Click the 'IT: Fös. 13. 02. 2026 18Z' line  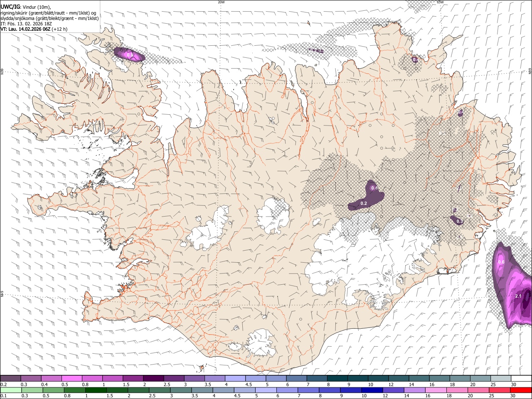pos(26,24)
